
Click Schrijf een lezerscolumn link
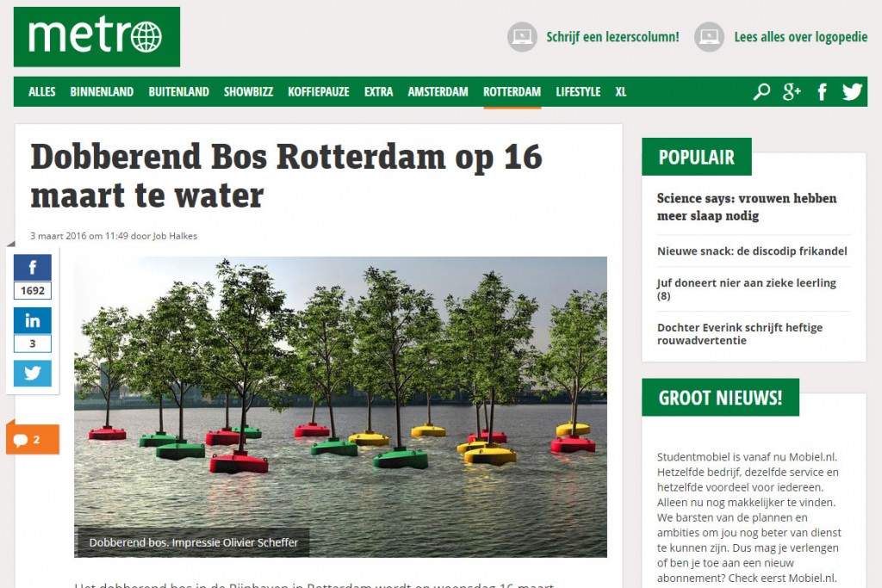point(612,37)
